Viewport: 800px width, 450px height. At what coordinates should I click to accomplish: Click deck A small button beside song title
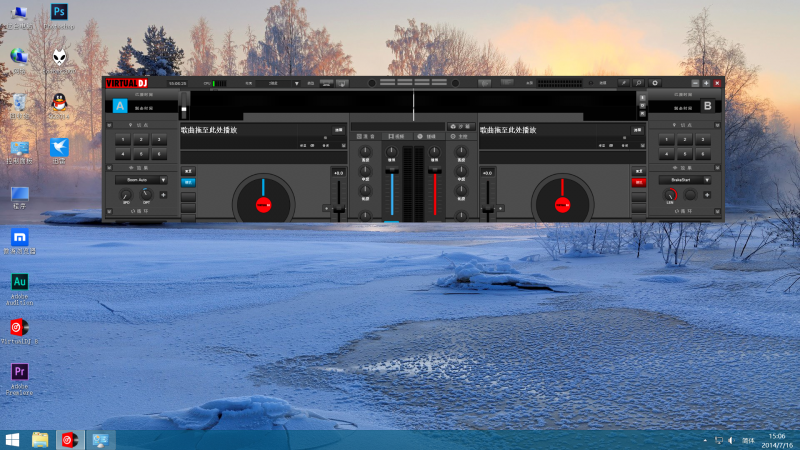tap(338, 130)
